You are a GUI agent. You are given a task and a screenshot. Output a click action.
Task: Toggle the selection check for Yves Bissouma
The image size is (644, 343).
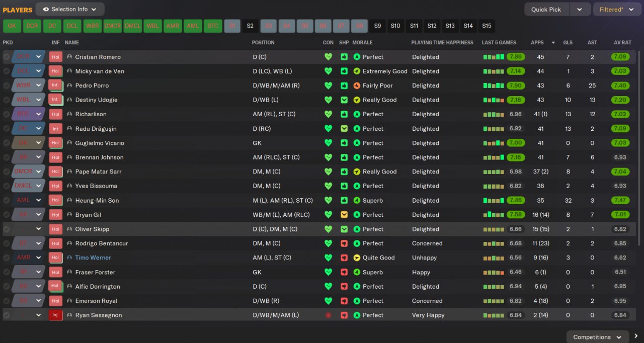[x=7, y=186]
